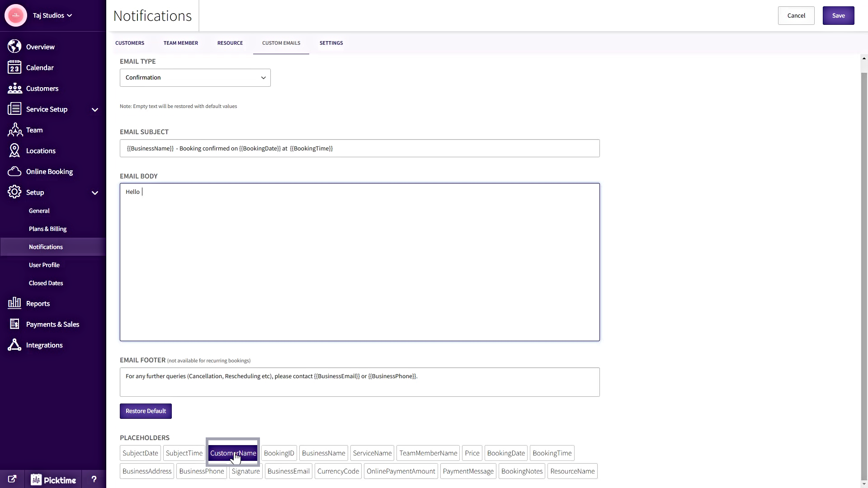
Task: Click the Save button
Action: coord(838,16)
